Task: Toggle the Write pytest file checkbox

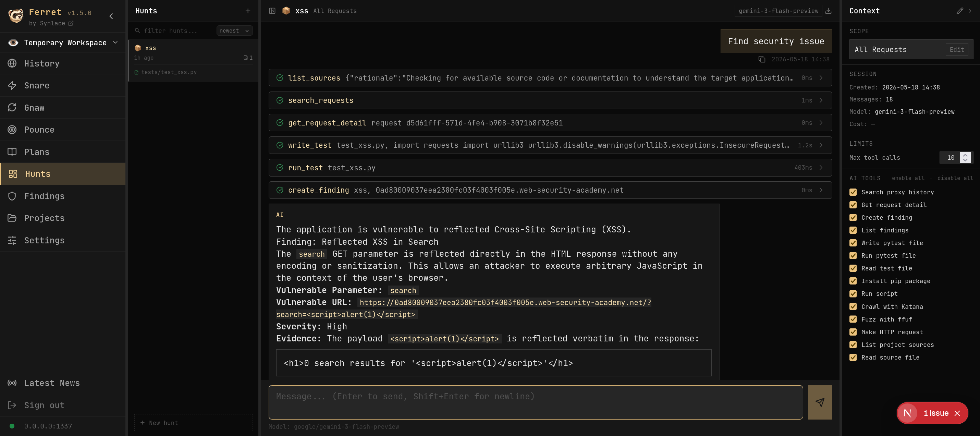Action: [x=853, y=243]
